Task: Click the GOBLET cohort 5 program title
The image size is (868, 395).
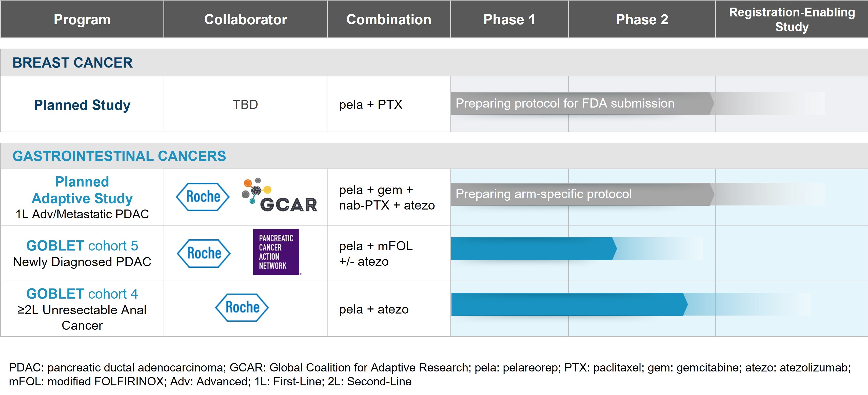Action: 82,246
